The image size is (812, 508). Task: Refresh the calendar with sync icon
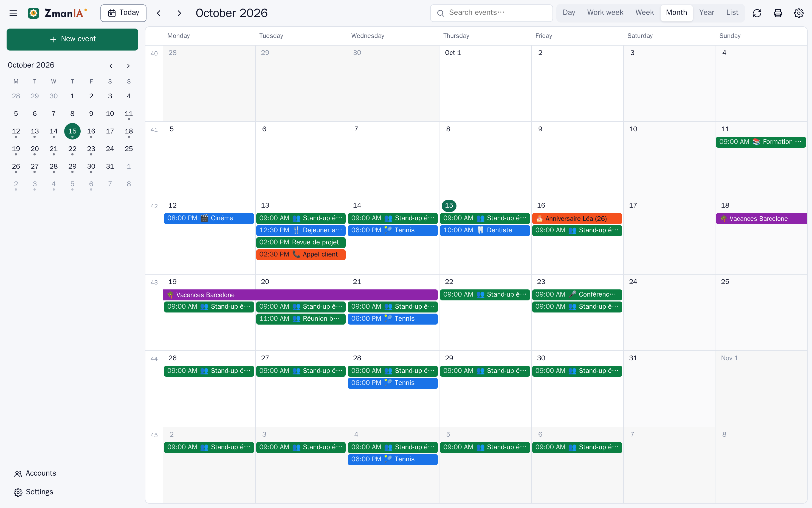click(x=757, y=13)
